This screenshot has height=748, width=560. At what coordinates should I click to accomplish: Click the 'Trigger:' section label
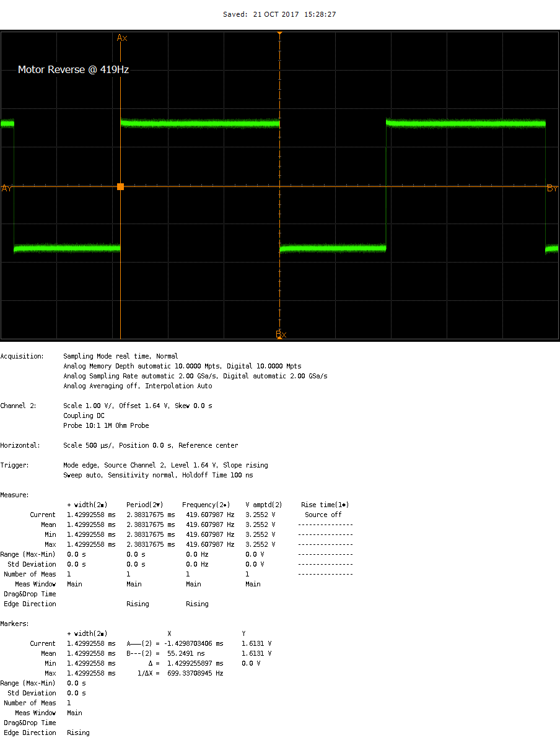(x=15, y=465)
